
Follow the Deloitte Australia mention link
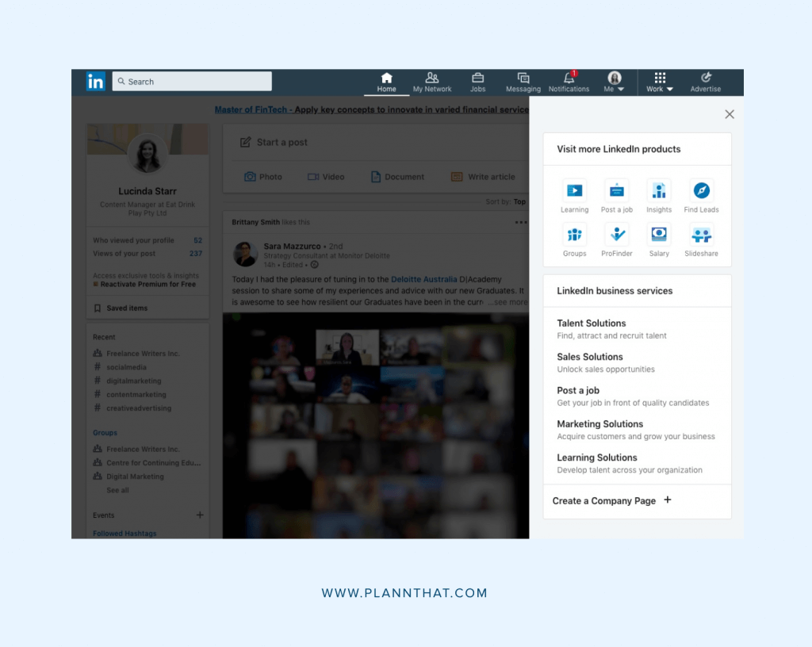click(x=423, y=280)
